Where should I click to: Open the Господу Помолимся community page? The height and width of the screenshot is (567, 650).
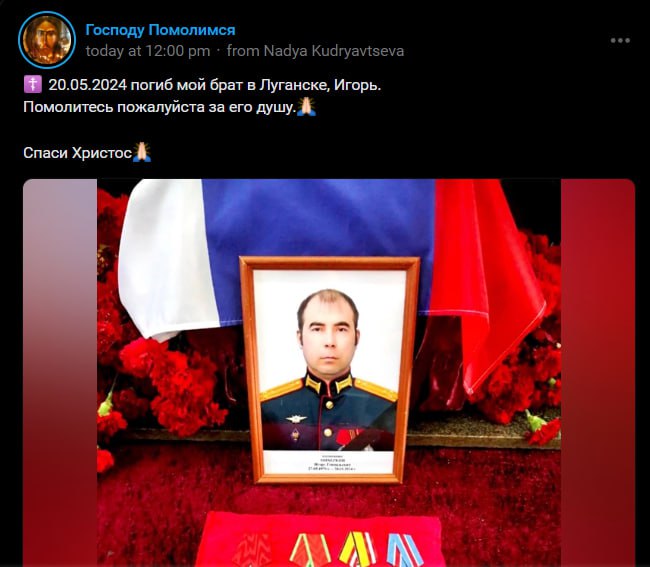160,30
